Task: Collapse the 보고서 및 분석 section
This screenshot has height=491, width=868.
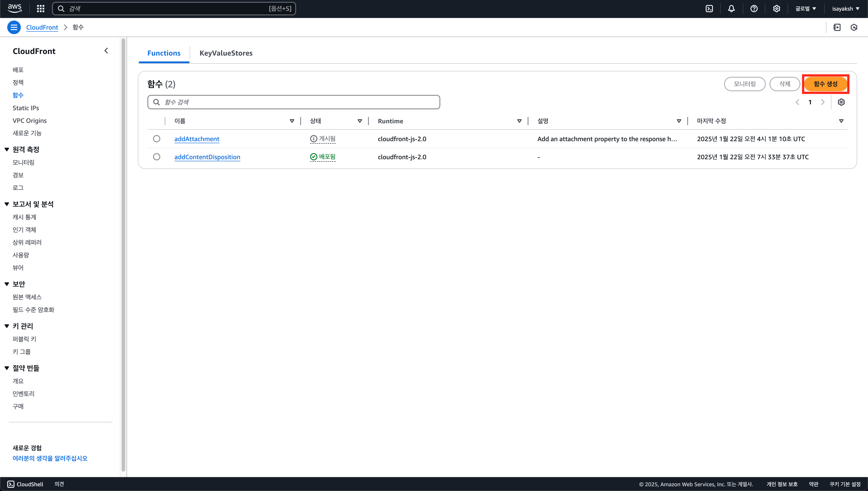Action: tap(7, 204)
